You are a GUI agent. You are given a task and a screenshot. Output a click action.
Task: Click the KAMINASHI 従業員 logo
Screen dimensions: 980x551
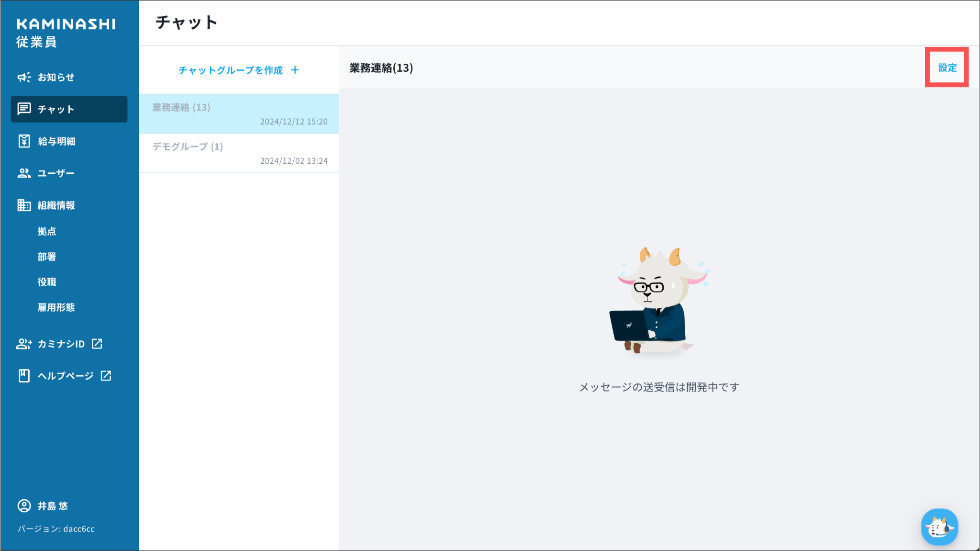tap(66, 33)
